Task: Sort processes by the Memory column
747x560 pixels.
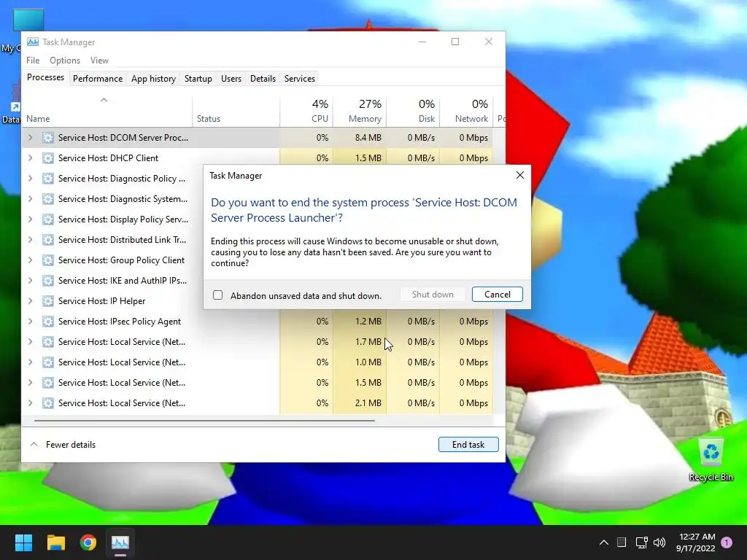Action: click(x=360, y=112)
